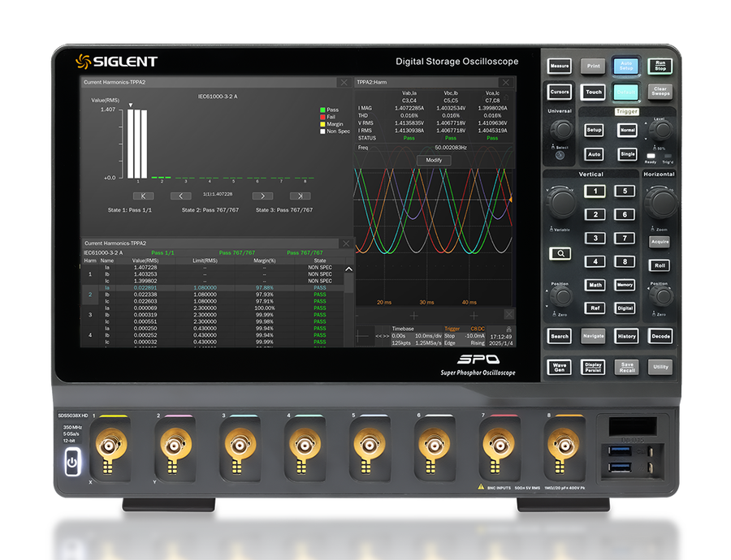Activate channel 7 button

(x=625, y=238)
